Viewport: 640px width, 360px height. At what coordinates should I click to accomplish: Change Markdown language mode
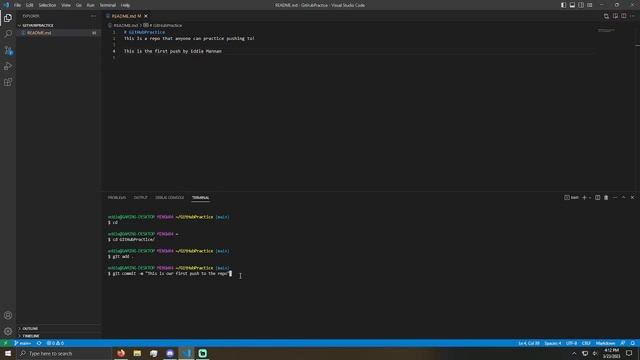[605, 343]
